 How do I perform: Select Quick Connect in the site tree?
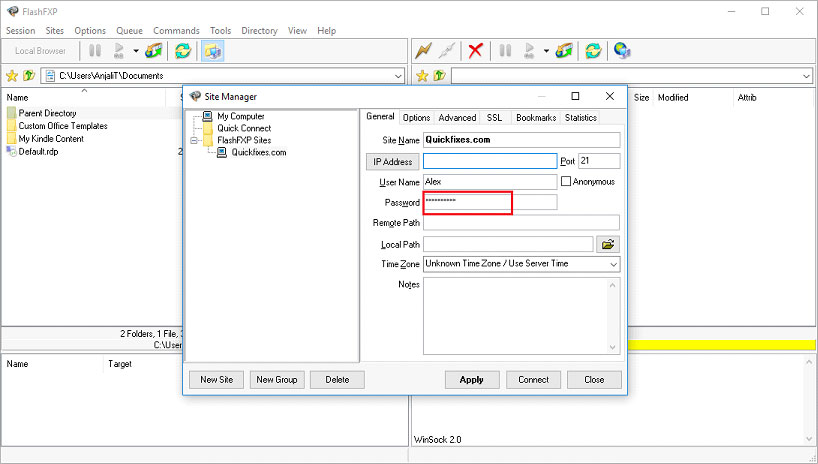pos(244,128)
